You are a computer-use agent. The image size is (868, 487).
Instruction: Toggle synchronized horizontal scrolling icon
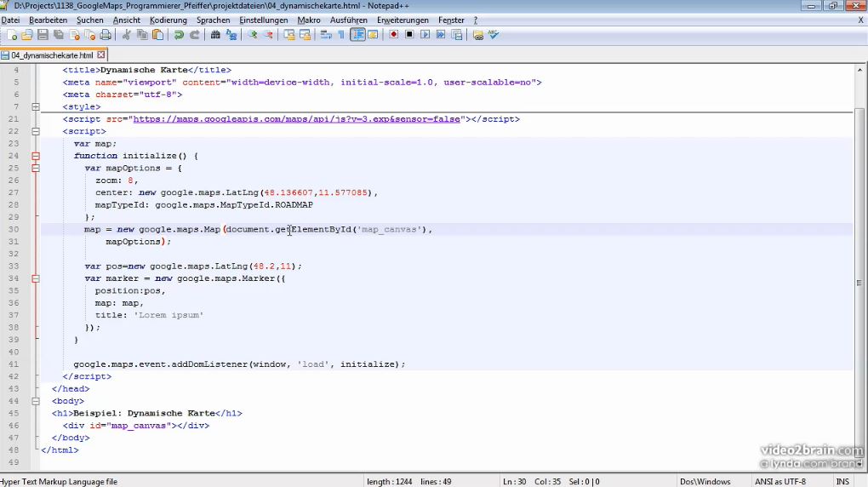click(x=305, y=35)
